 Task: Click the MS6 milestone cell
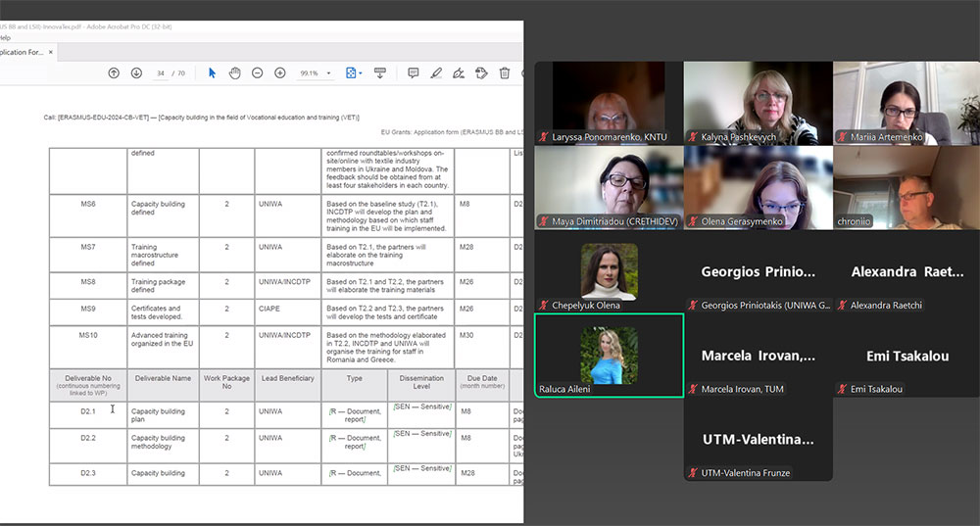(88, 215)
